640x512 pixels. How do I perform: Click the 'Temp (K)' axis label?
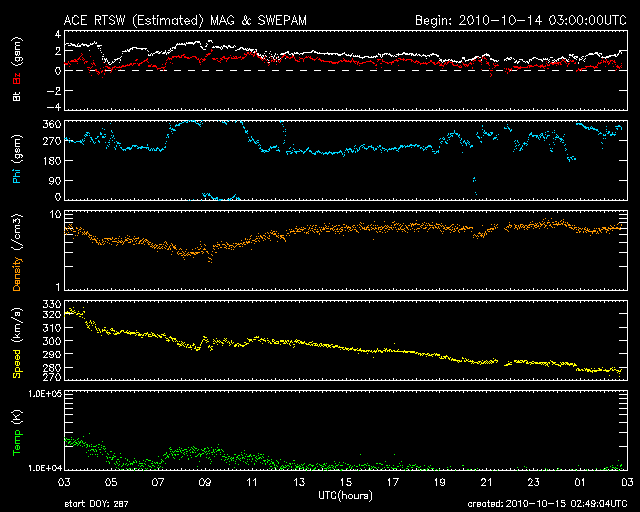17,433
